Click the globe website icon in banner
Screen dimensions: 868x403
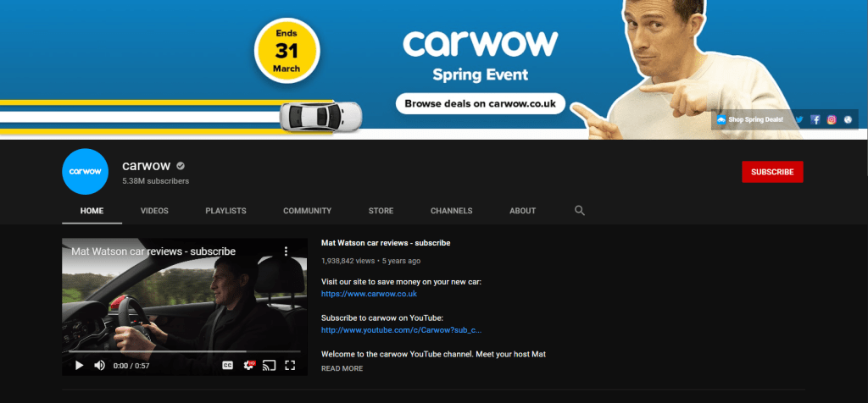pyautogui.click(x=847, y=120)
